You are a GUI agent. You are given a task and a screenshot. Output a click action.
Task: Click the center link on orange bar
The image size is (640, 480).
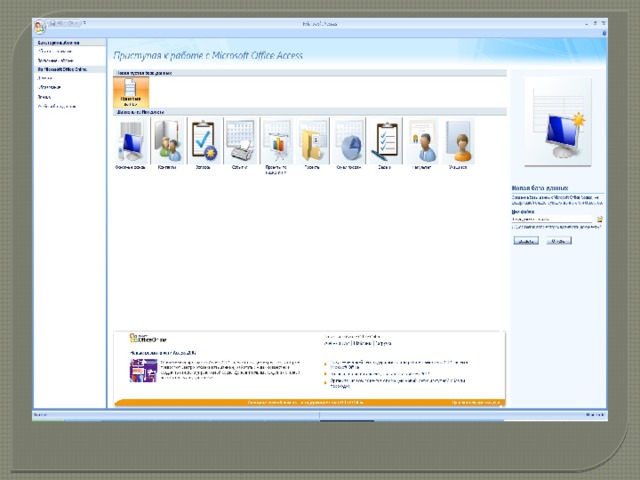tap(305, 402)
